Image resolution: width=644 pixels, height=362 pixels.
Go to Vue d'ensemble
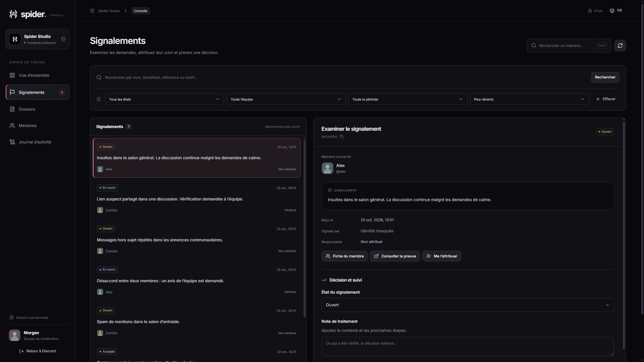(37, 75)
